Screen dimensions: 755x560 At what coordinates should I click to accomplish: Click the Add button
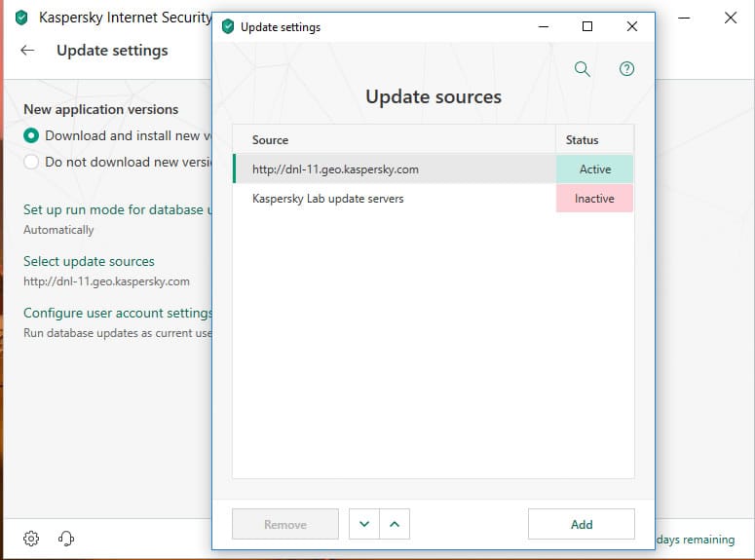(x=581, y=524)
